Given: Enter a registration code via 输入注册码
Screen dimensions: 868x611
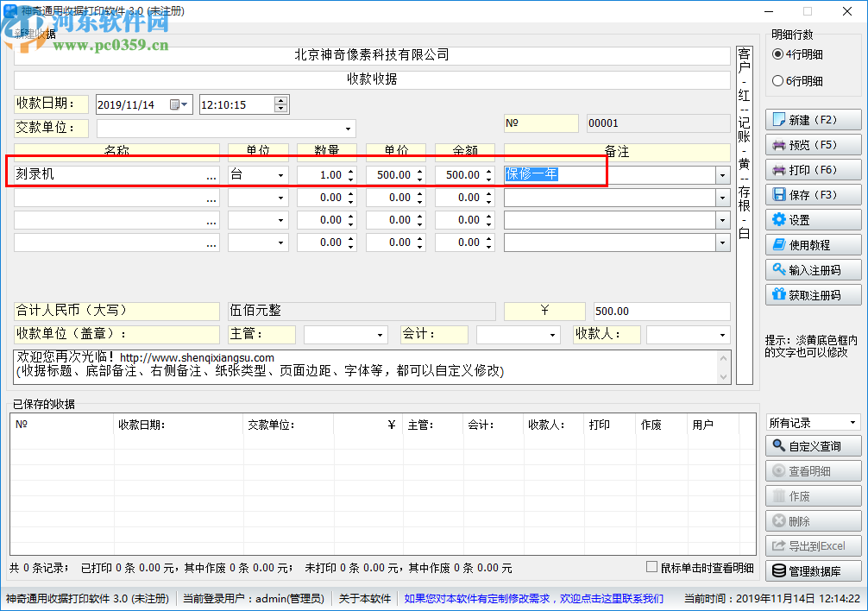Looking at the screenshot, I should point(812,269).
